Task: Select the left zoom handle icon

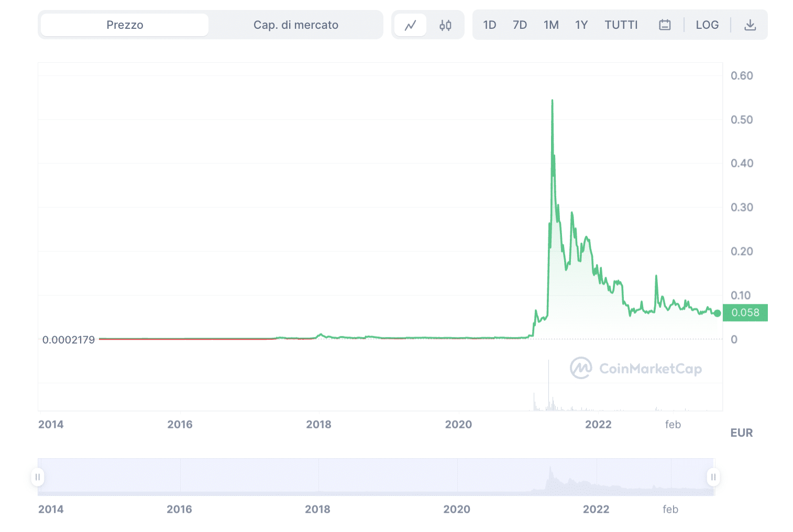Action: click(37, 477)
